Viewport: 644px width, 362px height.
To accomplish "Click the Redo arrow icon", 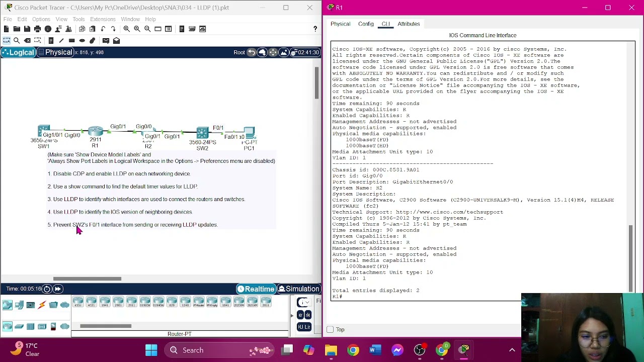I will pyautogui.click(x=113, y=29).
